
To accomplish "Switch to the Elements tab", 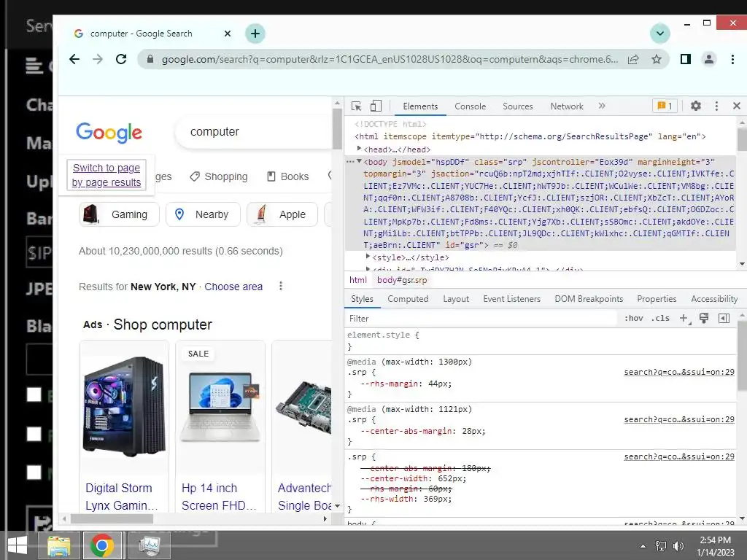I will point(420,106).
